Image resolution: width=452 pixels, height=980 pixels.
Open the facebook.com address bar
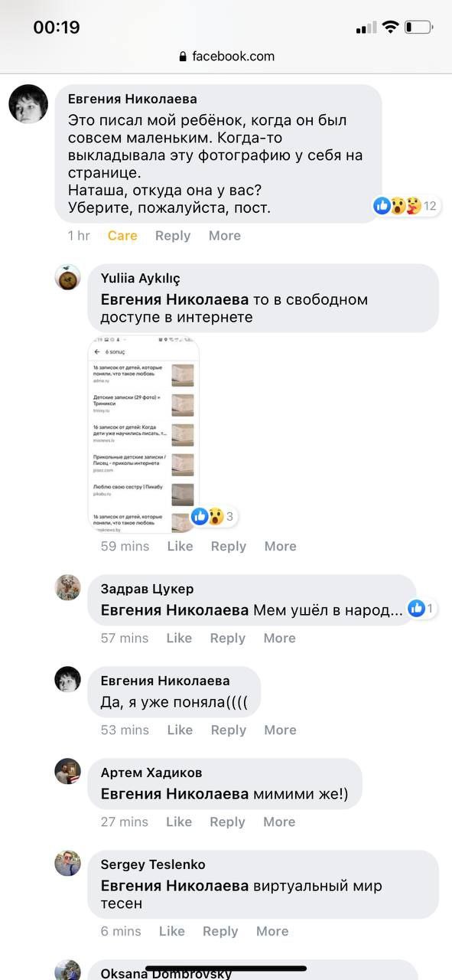pyautogui.click(x=226, y=57)
